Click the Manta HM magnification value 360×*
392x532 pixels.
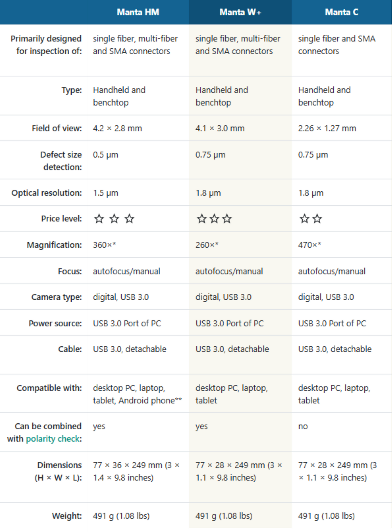click(x=104, y=245)
